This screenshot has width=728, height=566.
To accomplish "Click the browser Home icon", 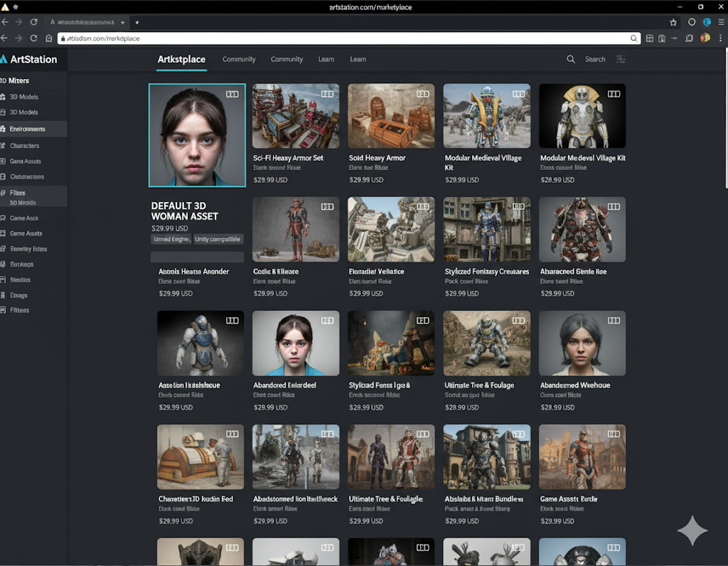I will (49, 38).
